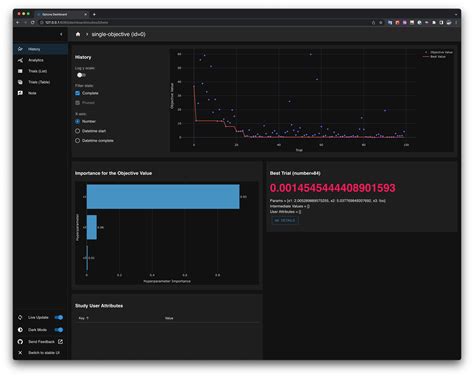Click the share icon in the address bar

click(373, 22)
